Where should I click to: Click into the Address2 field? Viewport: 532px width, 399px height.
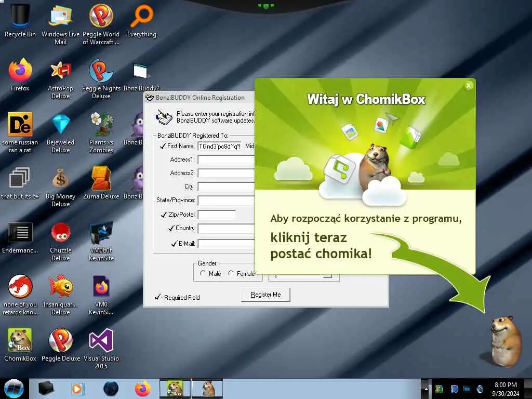pyautogui.click(x=226, y=174)
